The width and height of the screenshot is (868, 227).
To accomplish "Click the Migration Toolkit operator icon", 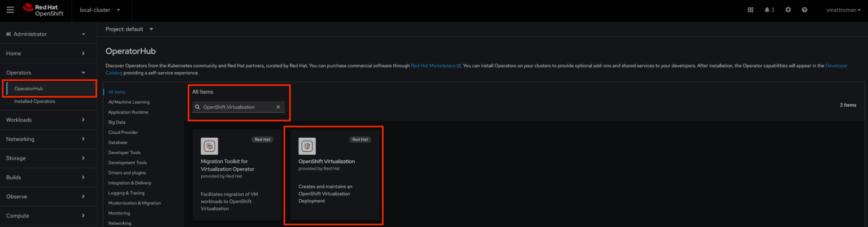I will [209, 146].
